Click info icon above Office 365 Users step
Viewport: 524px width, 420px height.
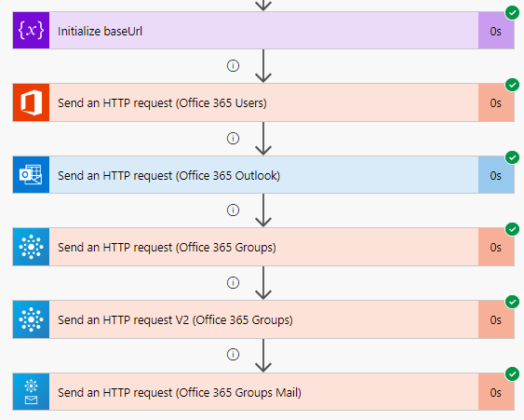[x=233, y=65]
